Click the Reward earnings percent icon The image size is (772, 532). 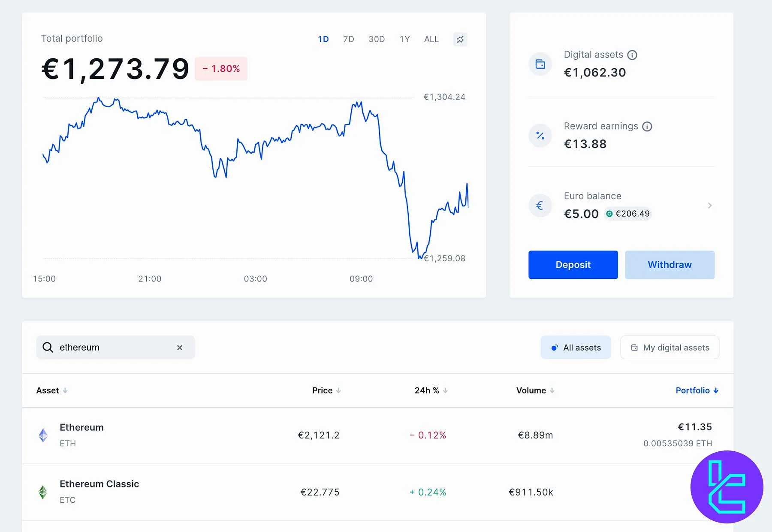pyautogui.click(x=540, y=136)
